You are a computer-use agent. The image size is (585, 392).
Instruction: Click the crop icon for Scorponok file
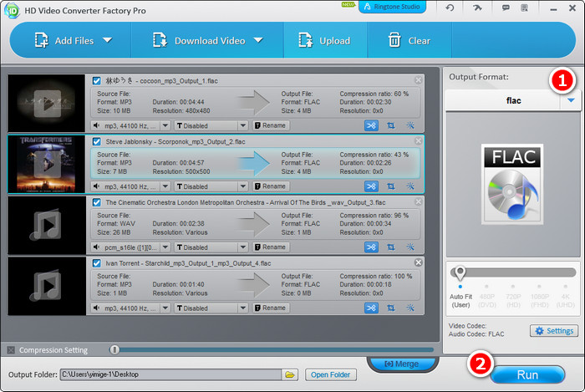pos(390,186)
